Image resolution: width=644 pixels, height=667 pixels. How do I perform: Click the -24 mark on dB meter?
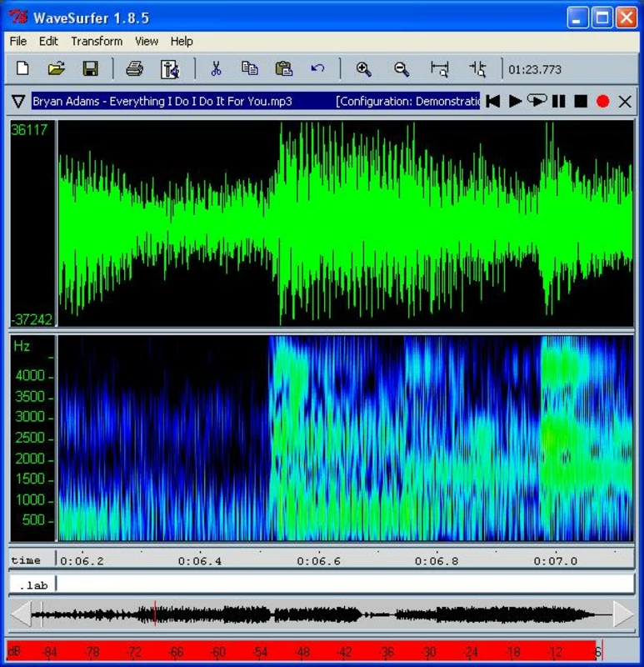click(x=471, y=652)
